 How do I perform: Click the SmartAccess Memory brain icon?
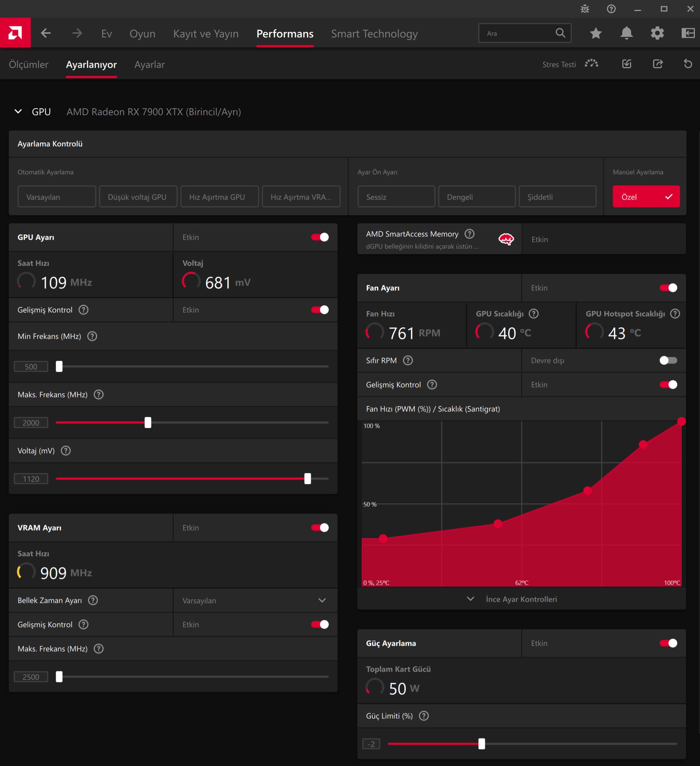pos(506,239)
